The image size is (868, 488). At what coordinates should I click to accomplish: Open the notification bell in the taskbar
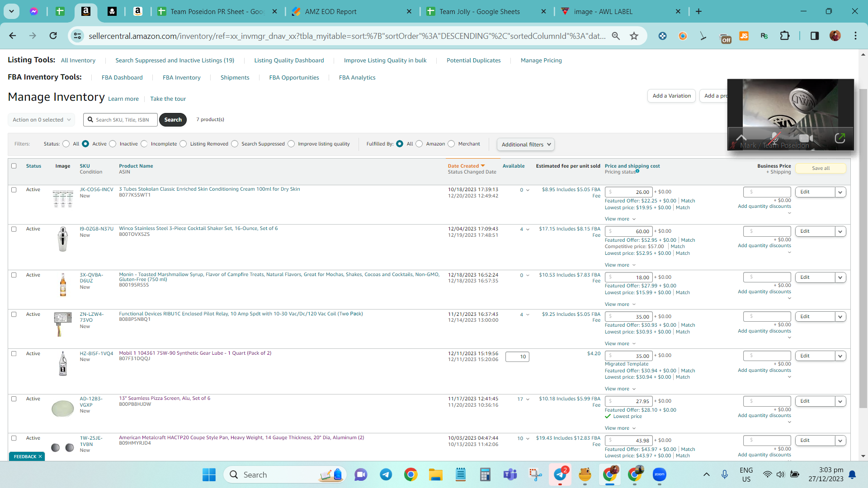(x=852, y=474)
